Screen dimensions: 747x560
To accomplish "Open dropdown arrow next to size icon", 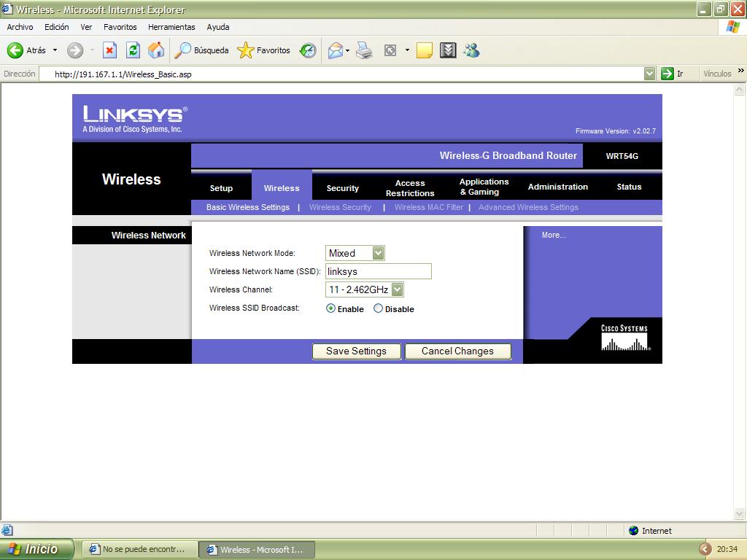I will coord(407,50).
